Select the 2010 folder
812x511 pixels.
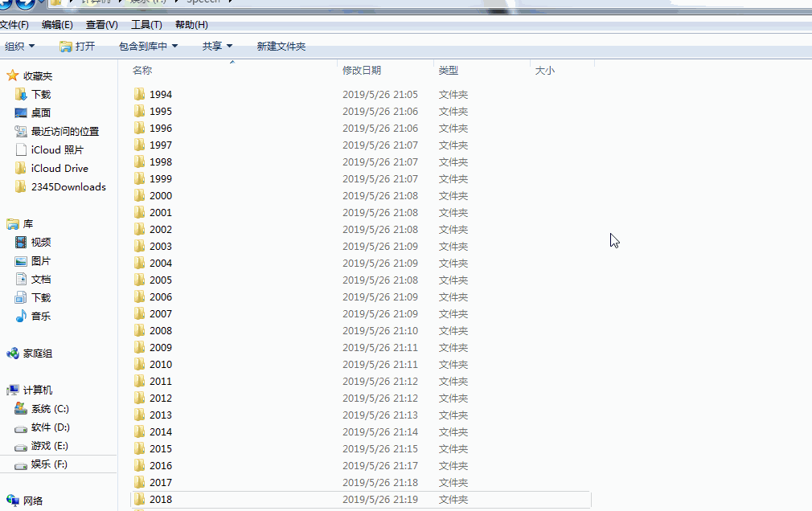[x=161, y=365]
